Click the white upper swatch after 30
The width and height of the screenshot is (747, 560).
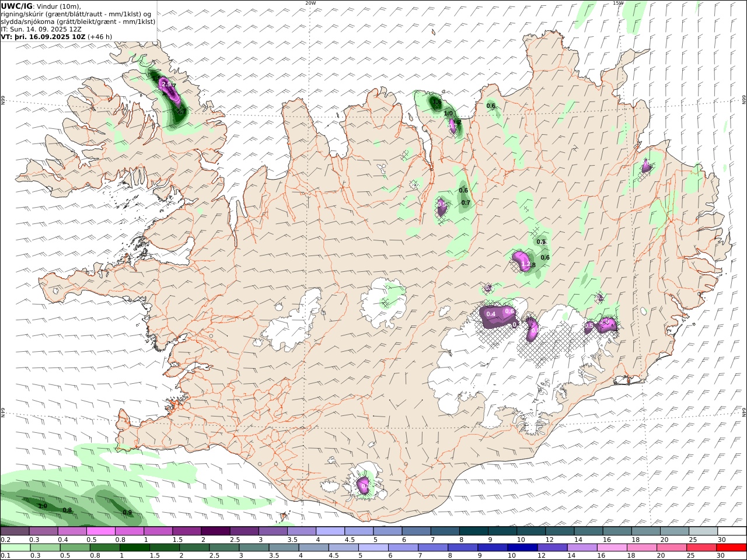732,531
